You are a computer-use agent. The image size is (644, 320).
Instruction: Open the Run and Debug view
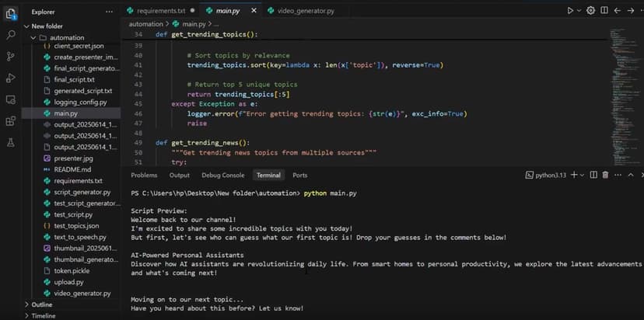click(x=11, y=78)
